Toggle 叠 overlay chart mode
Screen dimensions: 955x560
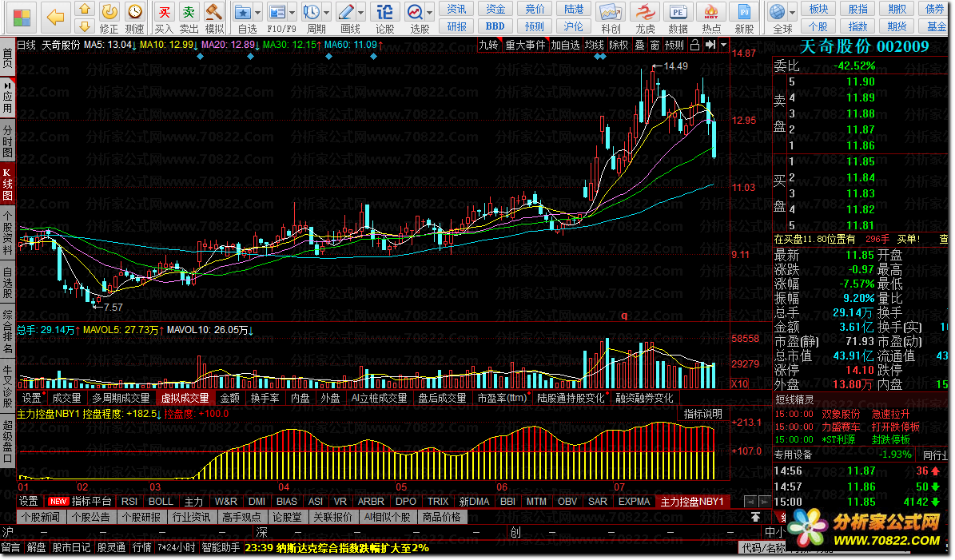[639, 45]
